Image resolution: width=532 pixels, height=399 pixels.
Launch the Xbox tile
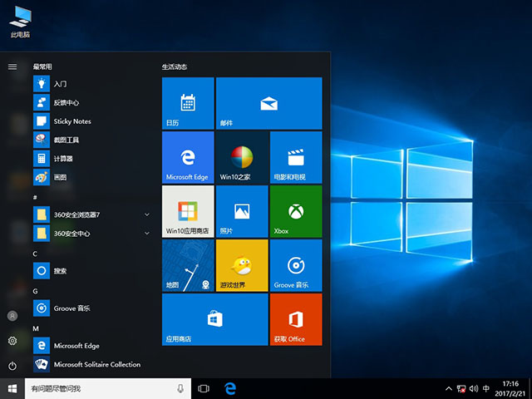click(296, 211)
